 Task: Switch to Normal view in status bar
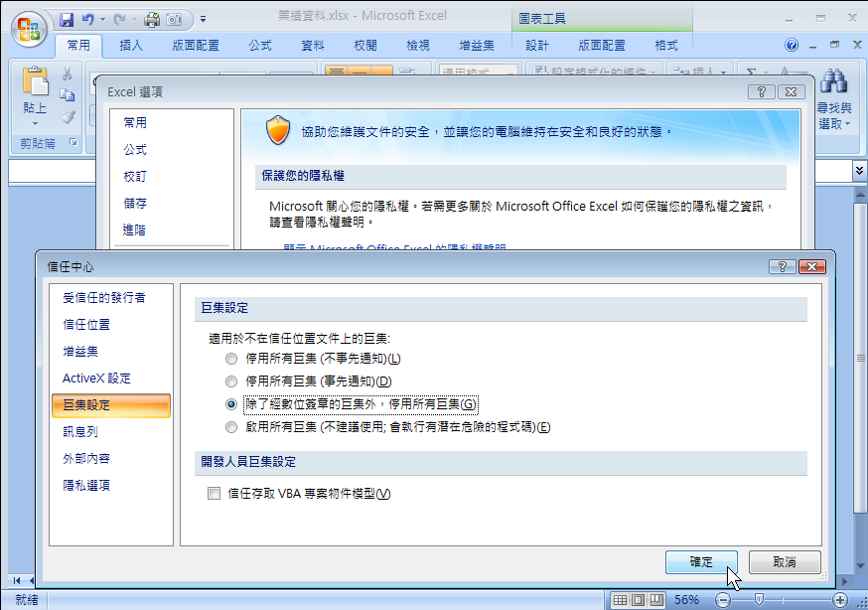point(620,599)
